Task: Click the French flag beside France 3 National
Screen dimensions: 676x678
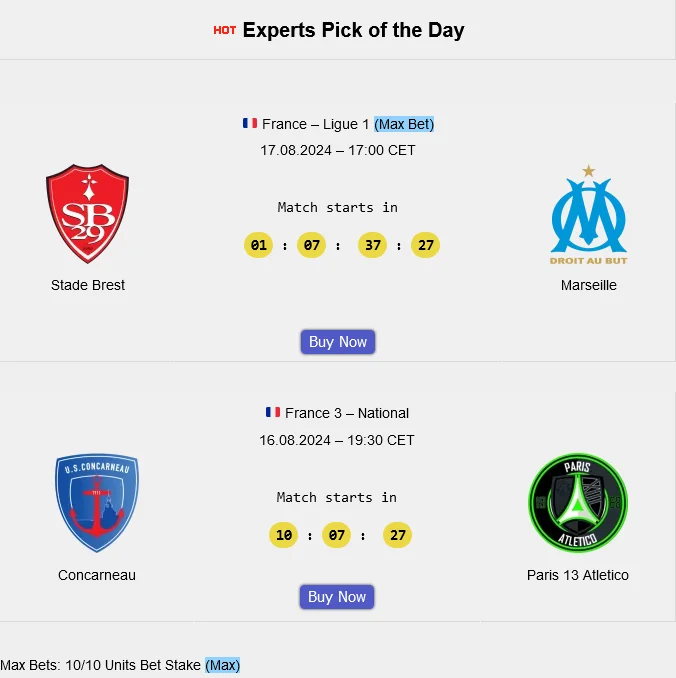Action: pos(273,413)
